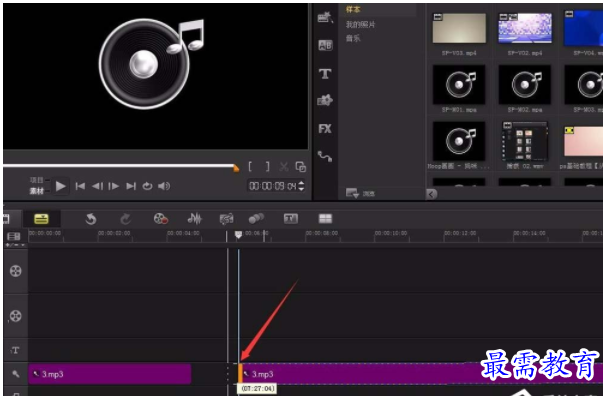The image size is (605, 396).
Task: Enlarge the preview window icon
Action: 301,167
